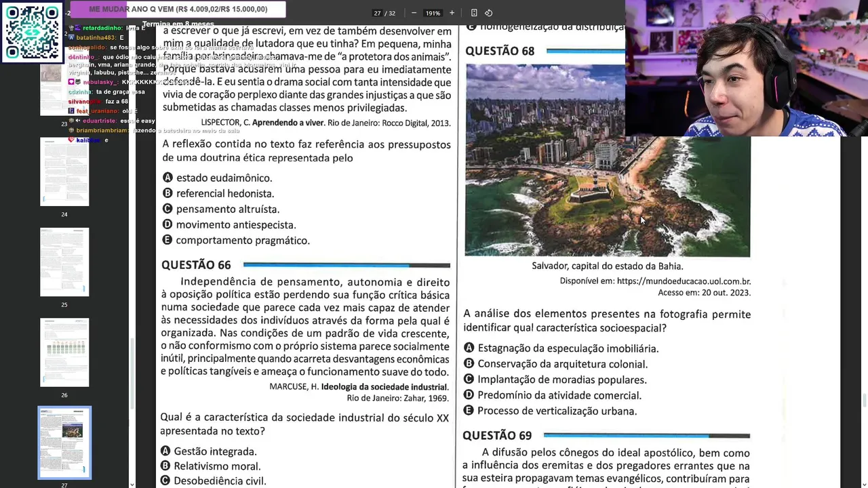Click the QUESTÃO 69 heading

(497, 435)
